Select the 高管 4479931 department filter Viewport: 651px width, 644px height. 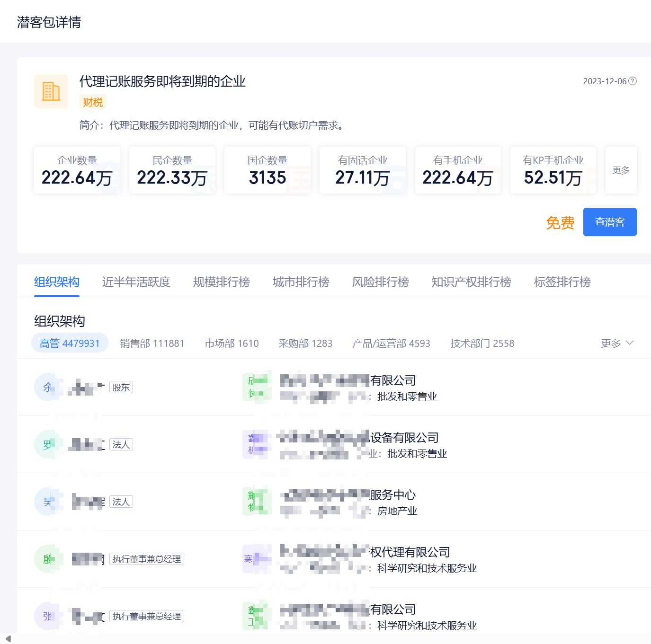tap(70, 343)
